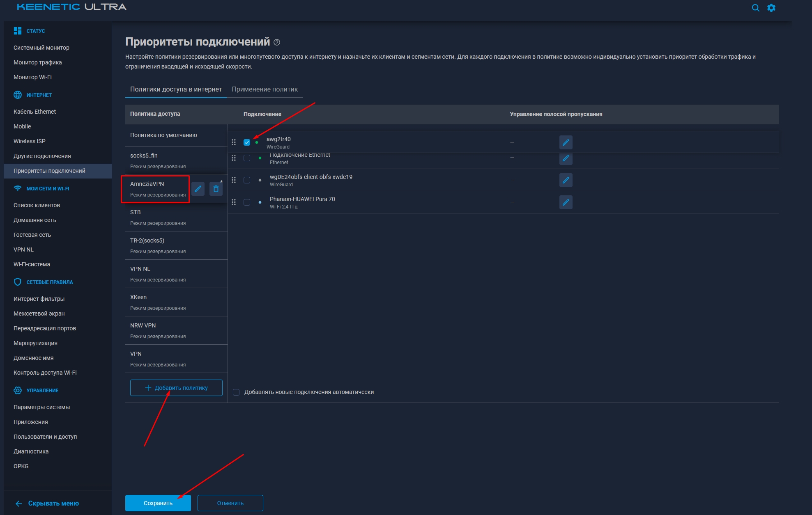Screen dimensions: 812x515
Task: Click the Отменить button
Action: pyautogui.click(x=230, y=503)
